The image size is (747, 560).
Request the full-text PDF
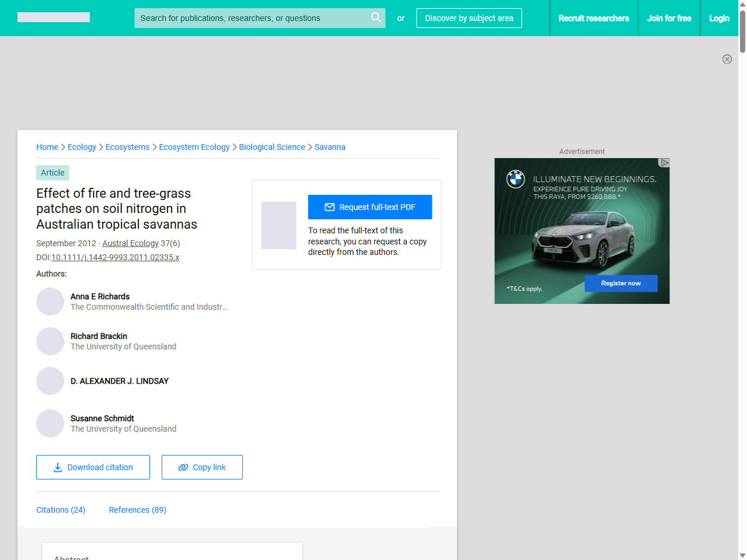pyautogui.click(x=370, y=207)
